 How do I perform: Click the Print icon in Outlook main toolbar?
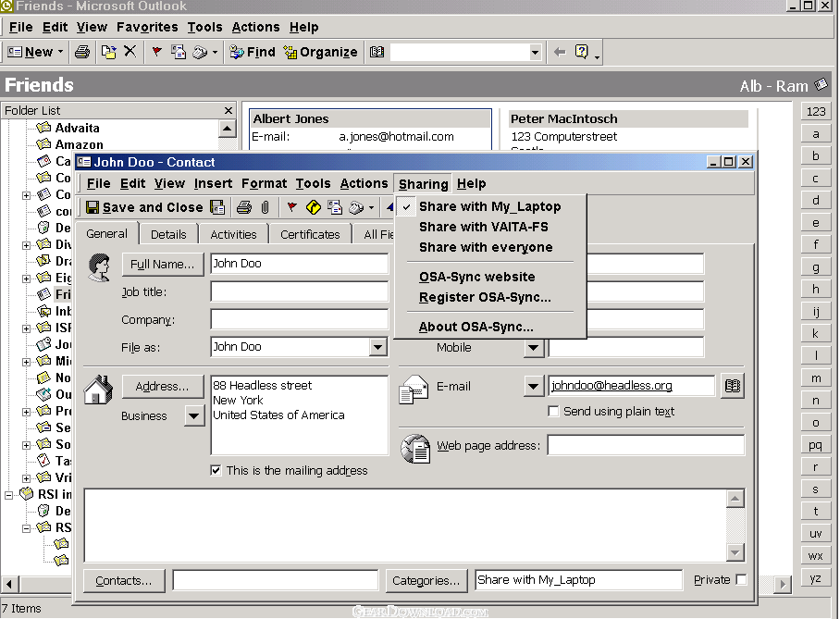82,52
